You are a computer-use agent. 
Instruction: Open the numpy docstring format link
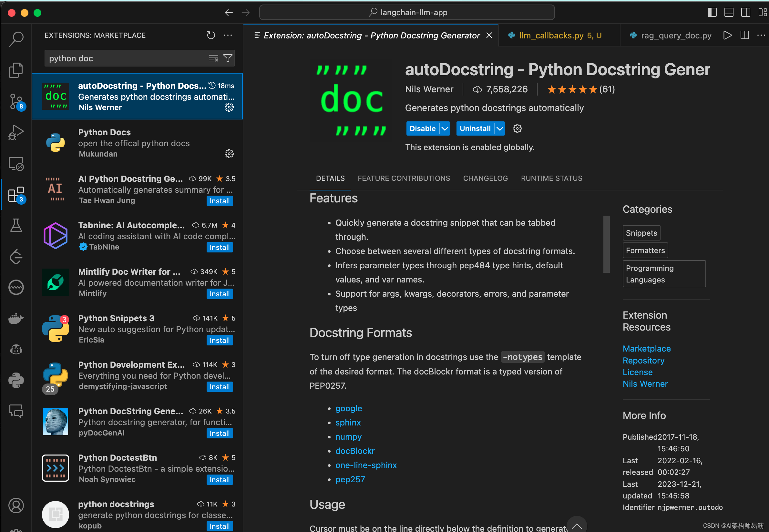(348, 437)
